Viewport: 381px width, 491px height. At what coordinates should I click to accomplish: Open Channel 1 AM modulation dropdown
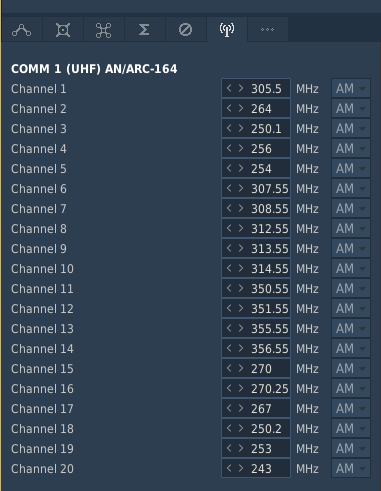pos(351,89)
